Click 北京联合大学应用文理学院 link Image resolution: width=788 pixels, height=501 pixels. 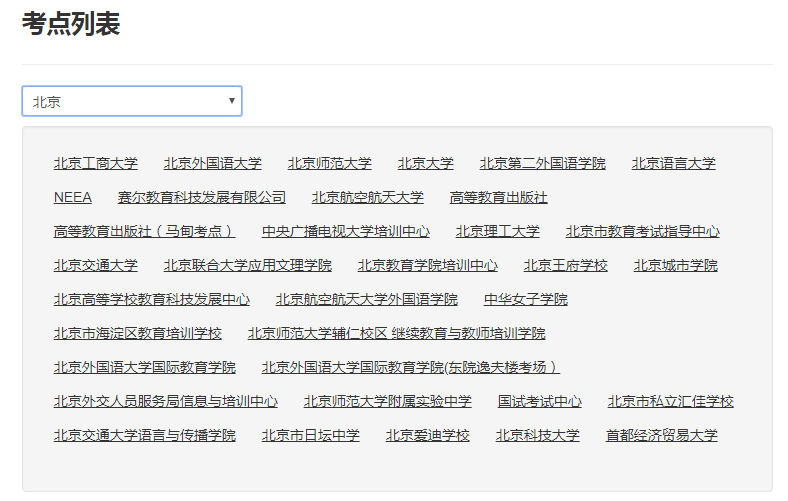[248, 265]
